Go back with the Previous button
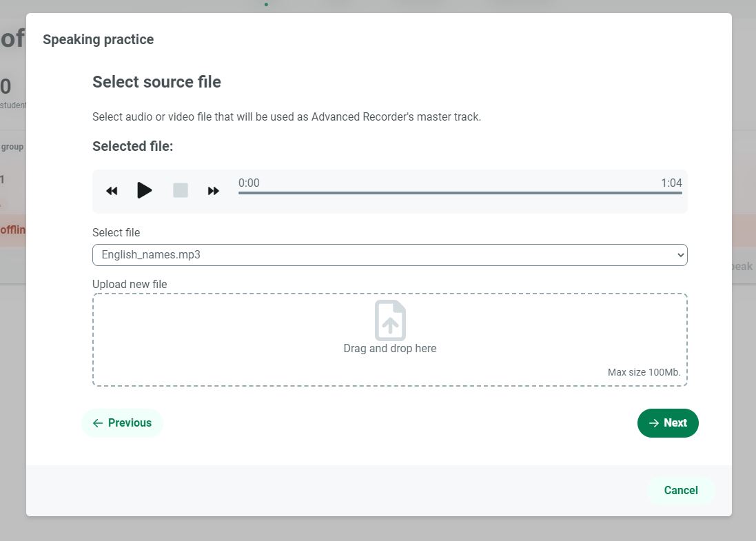This screenshot has width=756, height=541. (122, 423)
